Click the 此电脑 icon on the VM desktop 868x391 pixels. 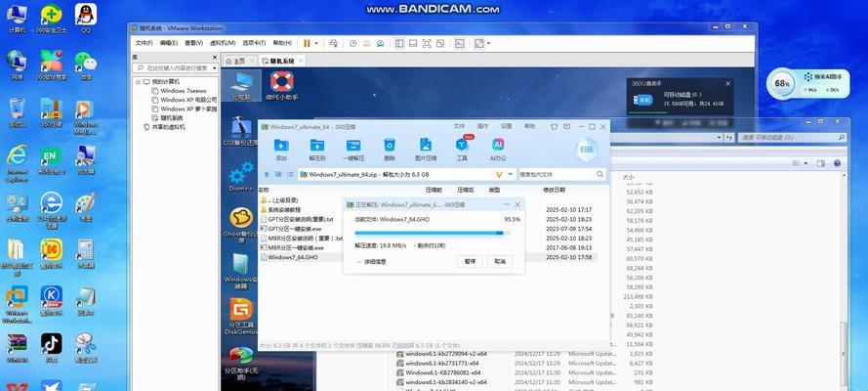[x=241, y=86]
